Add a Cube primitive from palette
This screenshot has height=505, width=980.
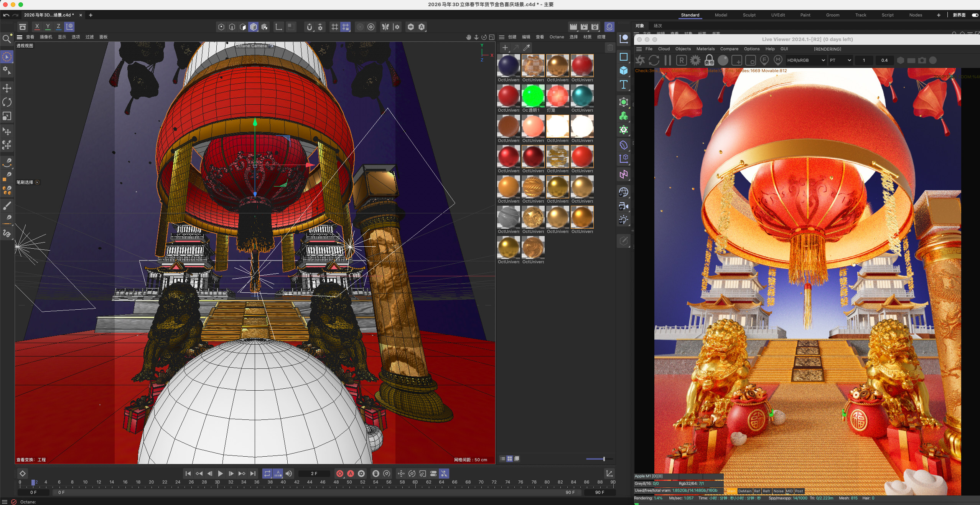[624, 71]
